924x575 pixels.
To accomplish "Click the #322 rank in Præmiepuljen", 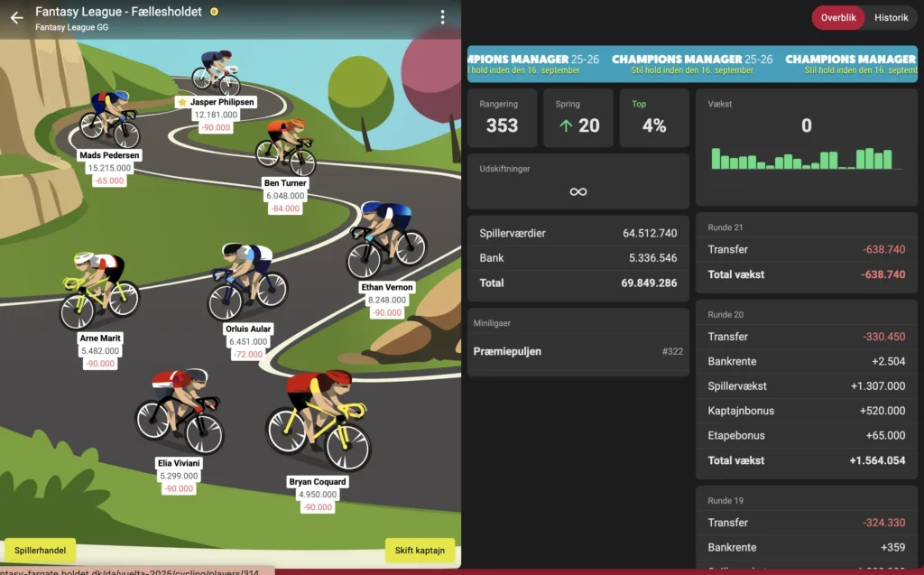I will tap(672, 351).
